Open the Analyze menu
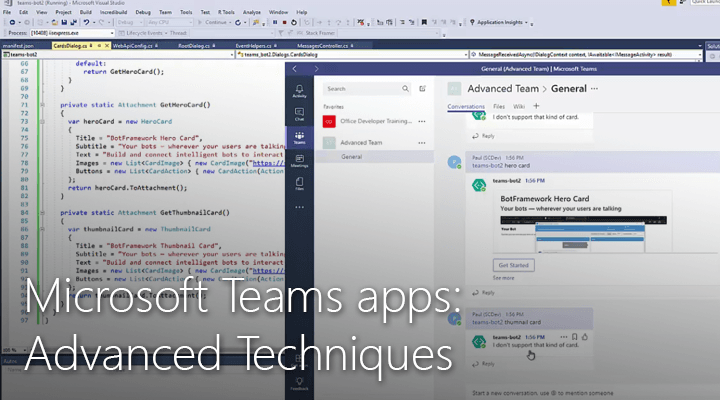The width and height of the screenshot is (720, 400). click(x=252, y=12)
